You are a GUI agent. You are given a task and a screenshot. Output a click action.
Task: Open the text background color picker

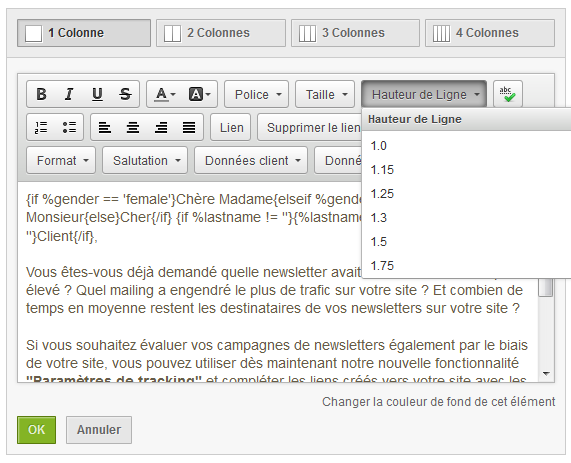coord(199,94)
